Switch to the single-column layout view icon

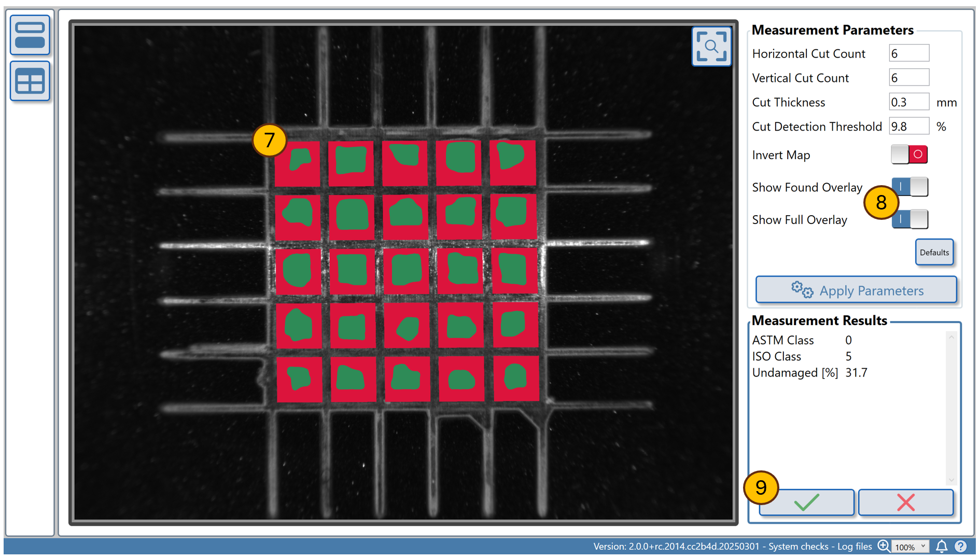pos(30,35)
